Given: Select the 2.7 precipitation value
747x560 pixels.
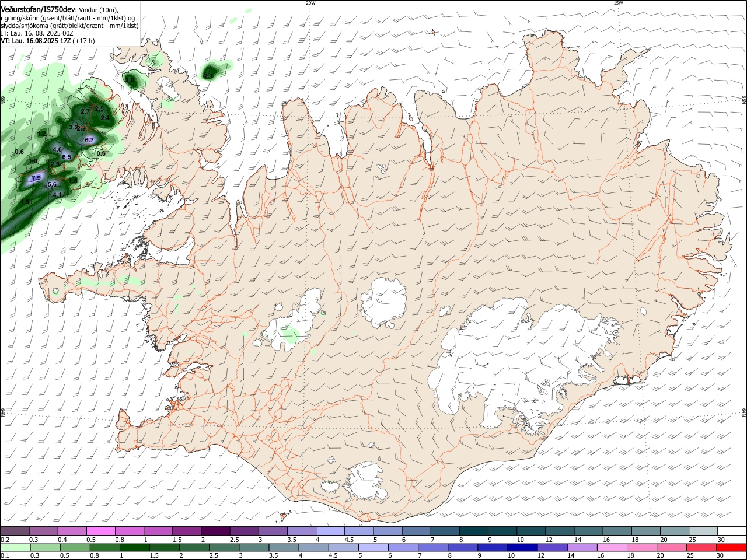Looking at the screenshot, I should (85, 111).
